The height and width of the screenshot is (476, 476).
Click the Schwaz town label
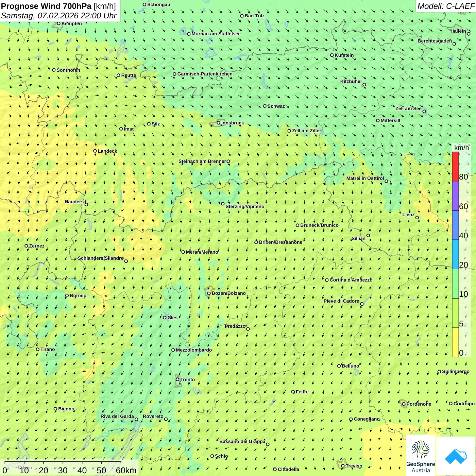[x=276, y=106]
